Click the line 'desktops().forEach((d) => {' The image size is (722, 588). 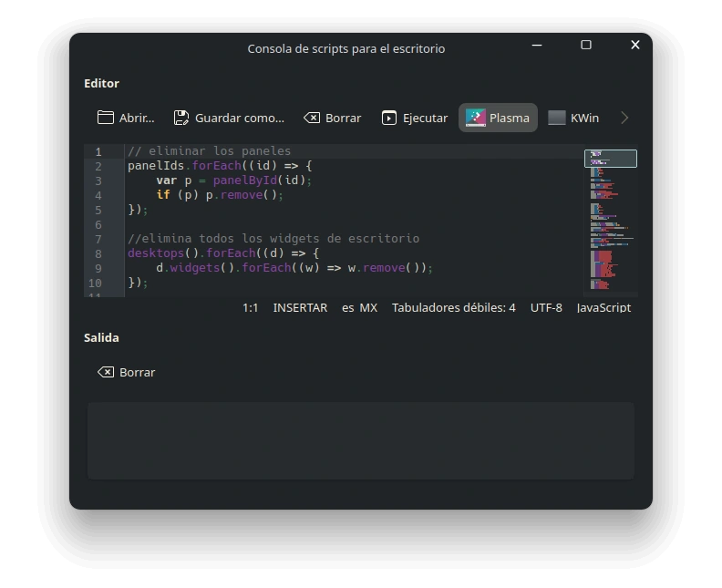[x=223, y=253]
